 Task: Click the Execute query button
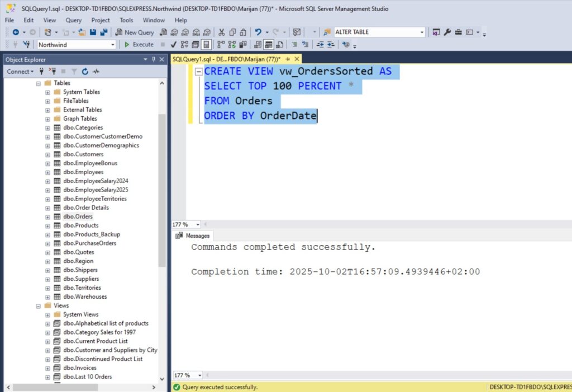point(139,45)
